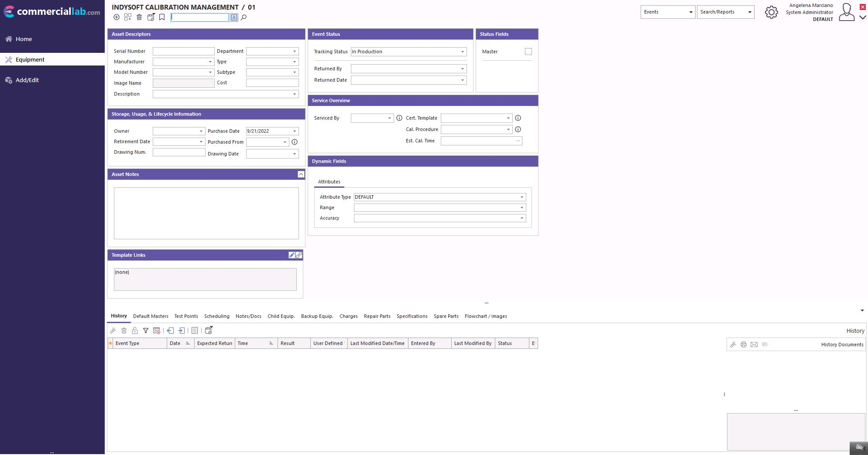The image size is (868, 455).
Task: Go to Home in the sidebar
Action: pos(24,39)
